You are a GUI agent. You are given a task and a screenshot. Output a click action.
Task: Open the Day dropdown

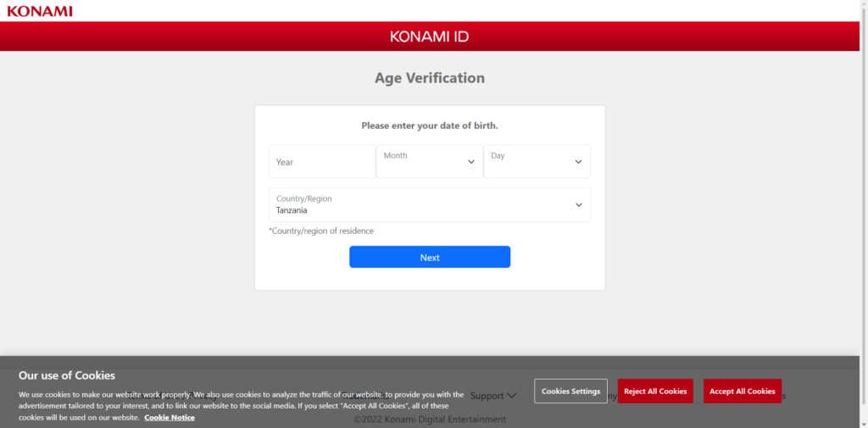(x=537, y=162)
